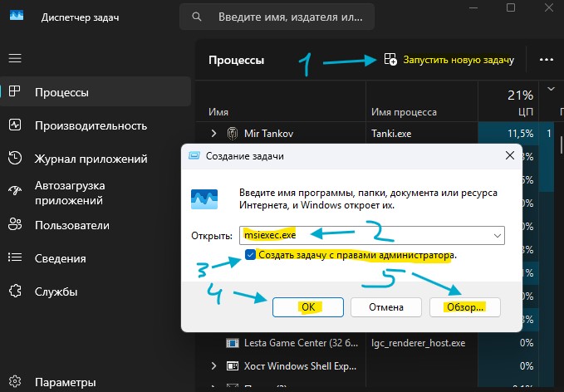This screenshot has width=564, height=392.
Task: Click the magnifier search icon
Action: [196, 17]
